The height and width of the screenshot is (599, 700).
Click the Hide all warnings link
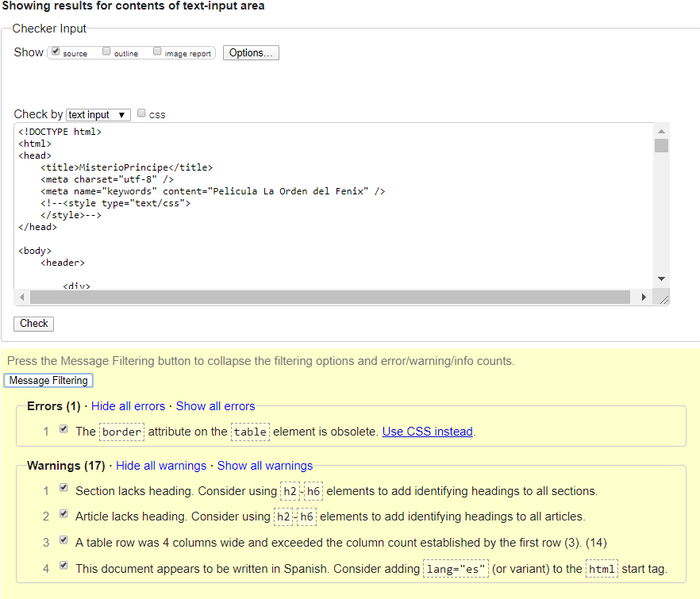pos(161,465)
